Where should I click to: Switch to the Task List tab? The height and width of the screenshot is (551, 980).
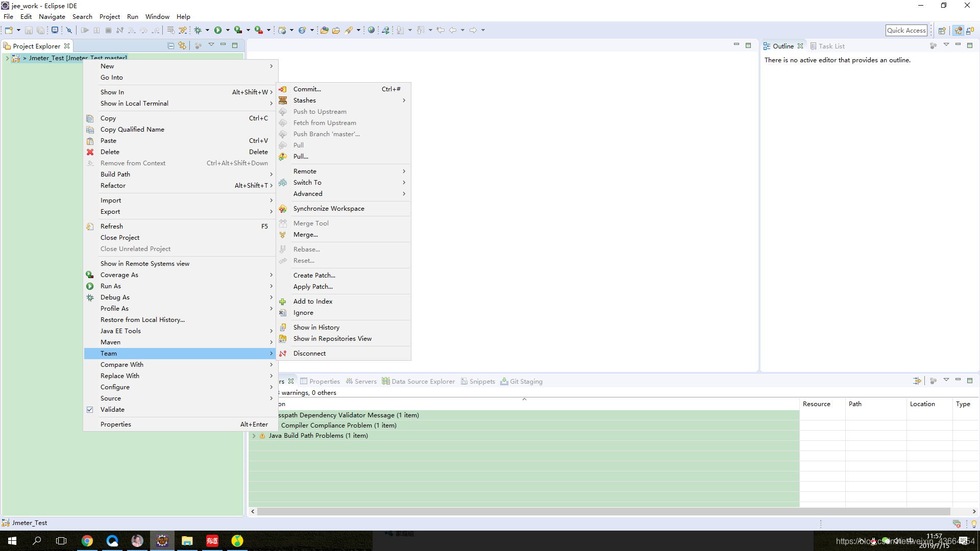[x=827, y=46]
